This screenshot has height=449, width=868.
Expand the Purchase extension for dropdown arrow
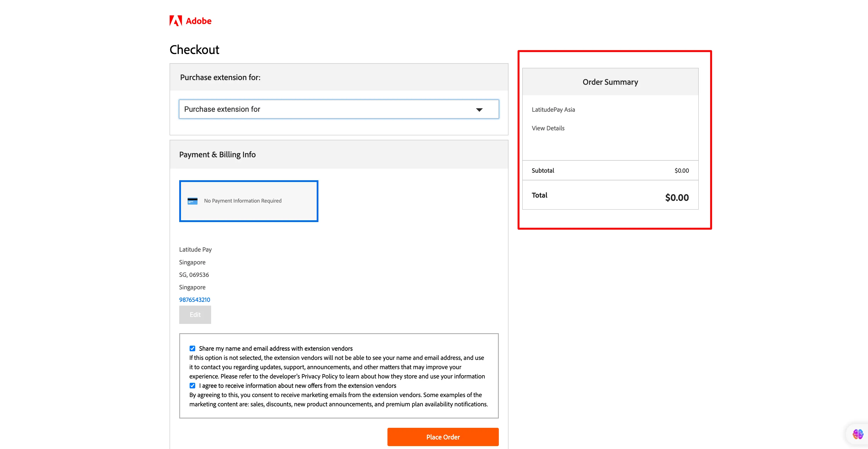coord(479,110)
